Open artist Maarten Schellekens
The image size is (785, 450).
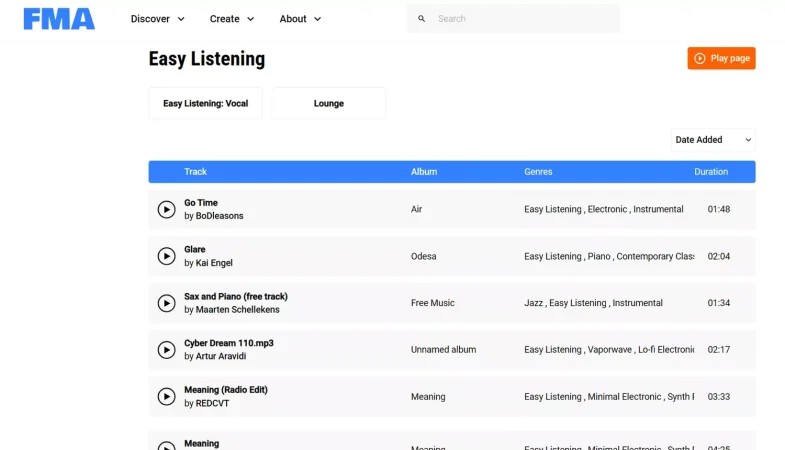pos(237,309)
